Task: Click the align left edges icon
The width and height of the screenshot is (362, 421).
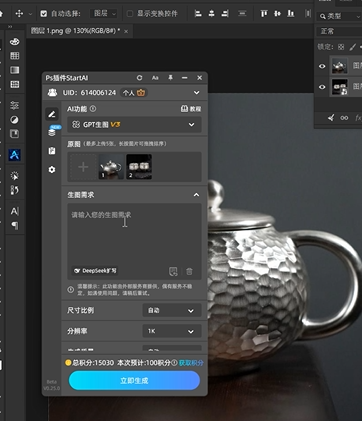Action: (x=198, y=13)
